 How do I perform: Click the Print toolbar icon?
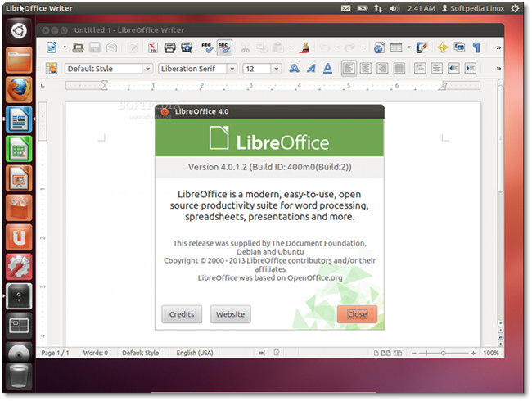coord(169,47)
